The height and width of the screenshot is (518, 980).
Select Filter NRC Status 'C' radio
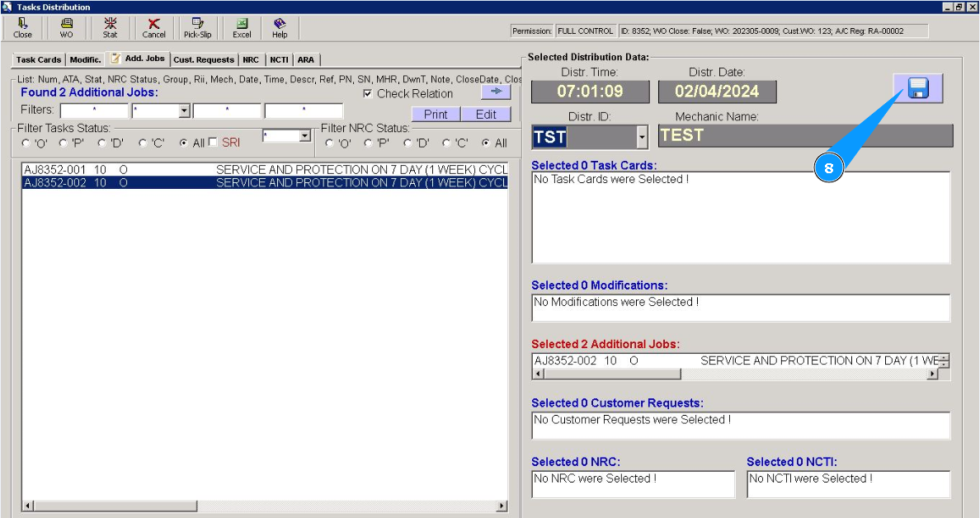tap(446, 143)
